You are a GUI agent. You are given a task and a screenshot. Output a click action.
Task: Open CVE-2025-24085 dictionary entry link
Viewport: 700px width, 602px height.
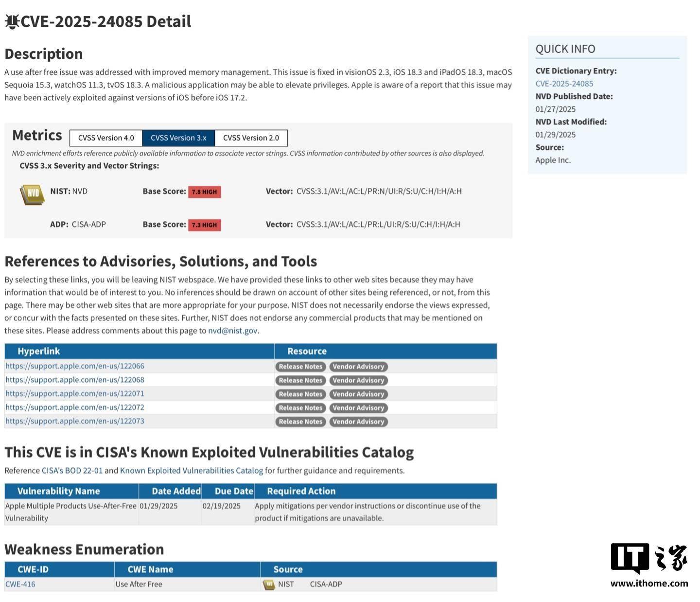[x=564, y=84]
